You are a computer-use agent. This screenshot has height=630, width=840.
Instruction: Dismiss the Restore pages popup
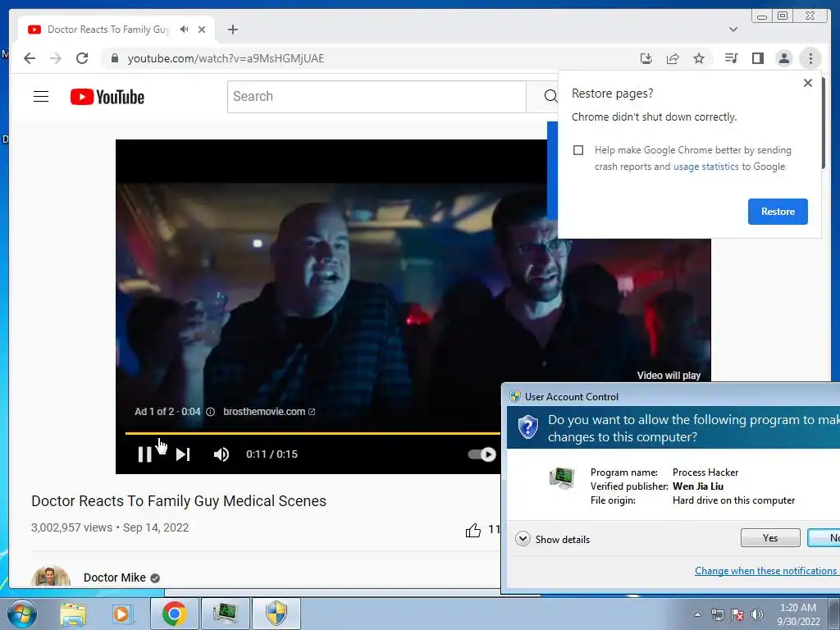coord(808,83)
